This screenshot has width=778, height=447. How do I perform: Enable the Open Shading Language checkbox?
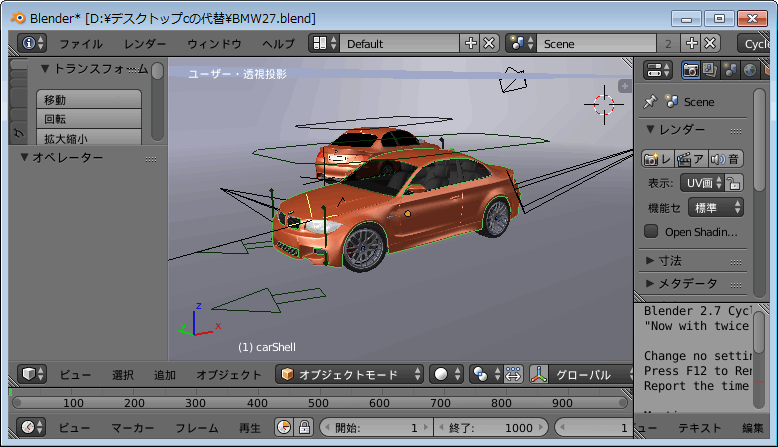[651, 231]
